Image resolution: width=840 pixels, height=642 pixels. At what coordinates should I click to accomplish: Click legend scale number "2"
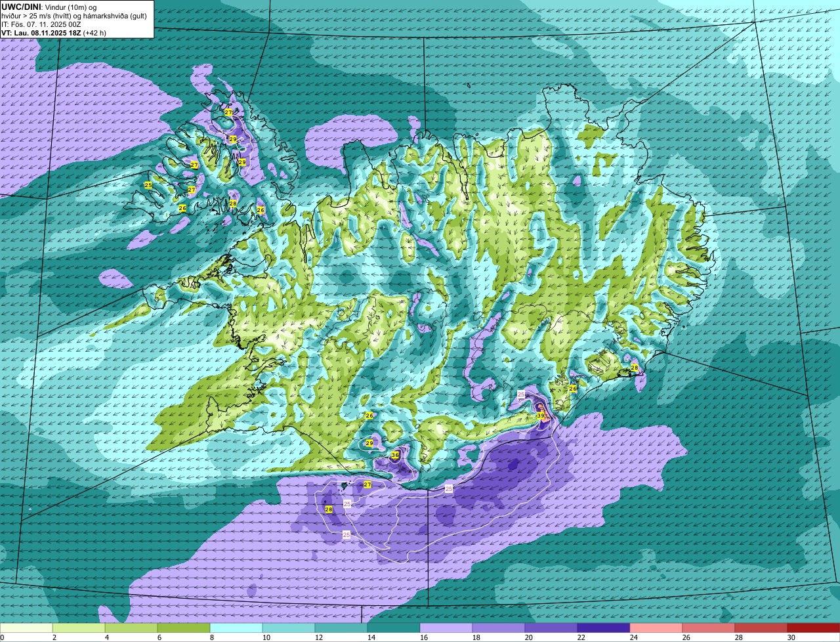(x=54, y=637)
